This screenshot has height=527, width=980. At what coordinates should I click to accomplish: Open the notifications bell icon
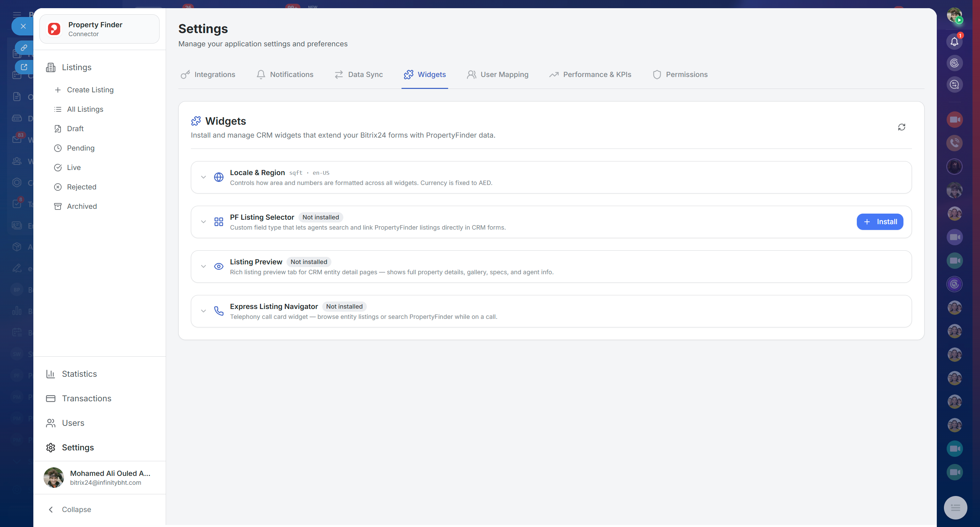954,42
